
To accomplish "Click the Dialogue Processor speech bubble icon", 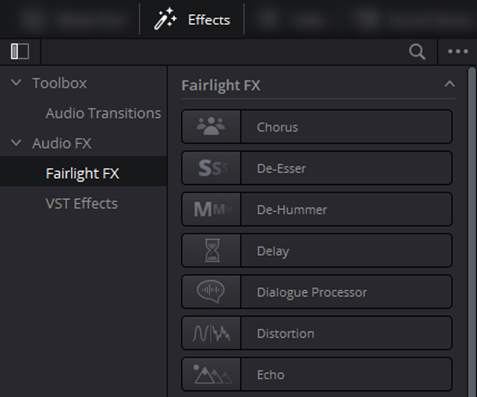I will (211, 291).
